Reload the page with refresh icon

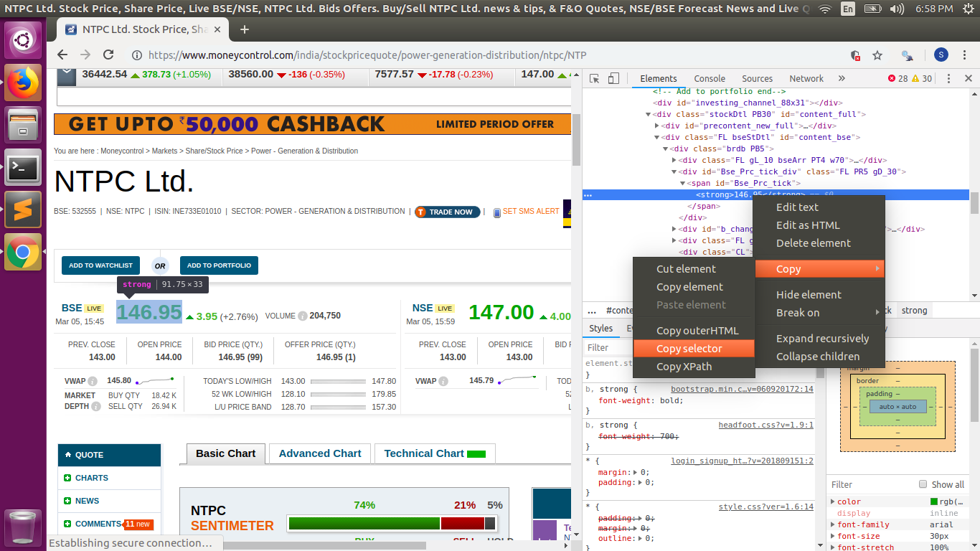click(108, 55)
